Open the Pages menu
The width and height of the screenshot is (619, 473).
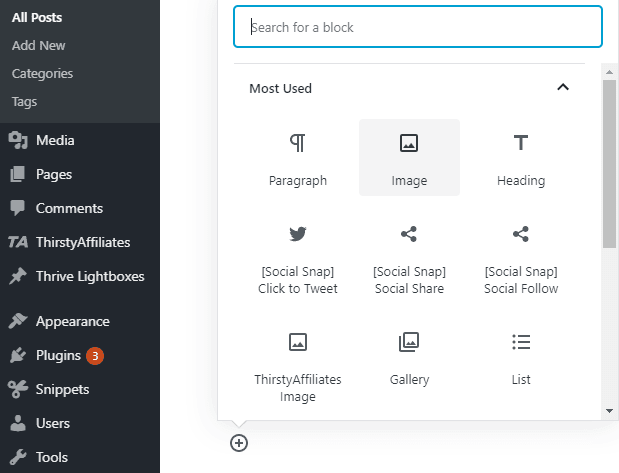(53, 174)
